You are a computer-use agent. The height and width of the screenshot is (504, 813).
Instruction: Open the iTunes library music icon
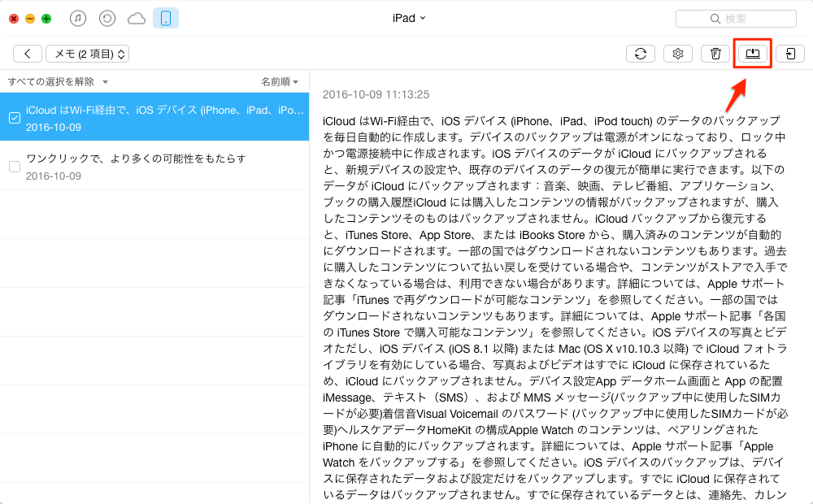pos(78,19)
